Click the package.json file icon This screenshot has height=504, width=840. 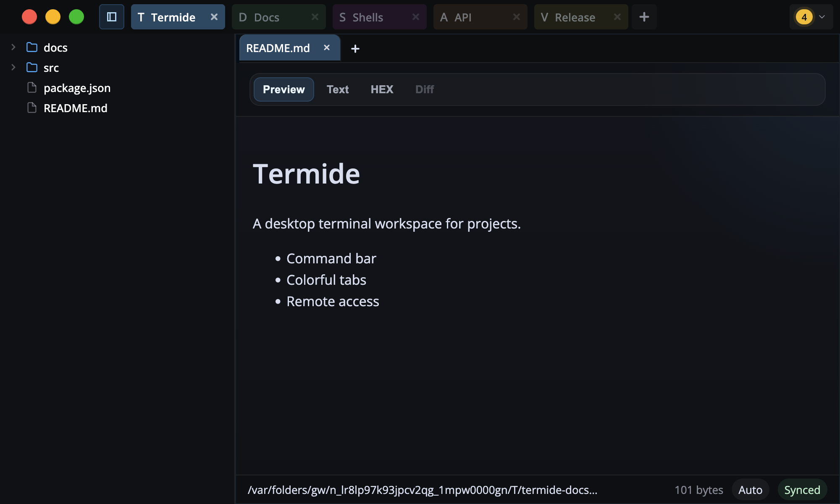[x=32, y=87]
